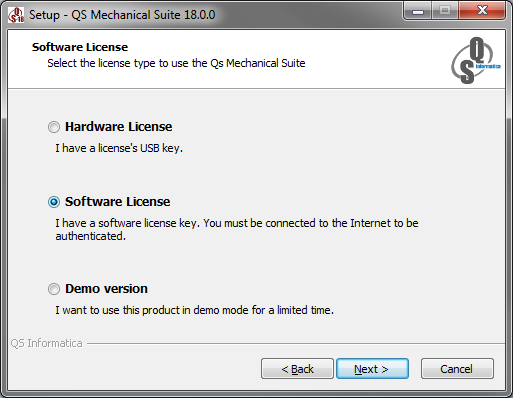
Task: Click the 'Setup - QS Mechanical Suite 18.0.0' title
Action: tap(122, 15)
